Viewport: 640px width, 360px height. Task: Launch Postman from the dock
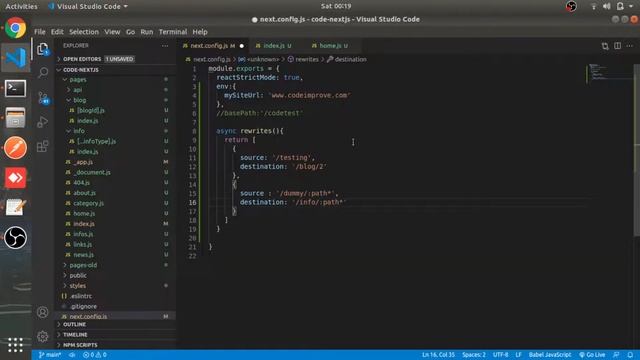[16, 147]
